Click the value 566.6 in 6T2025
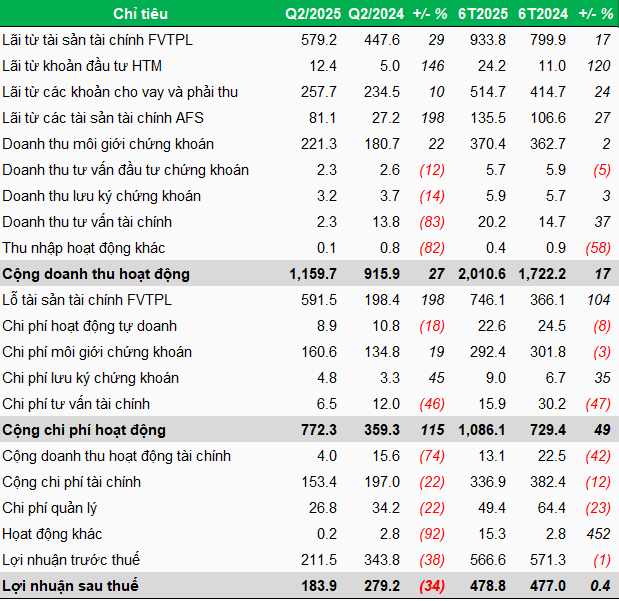This screenshot has width=619, height=601. tap(488, 560)
